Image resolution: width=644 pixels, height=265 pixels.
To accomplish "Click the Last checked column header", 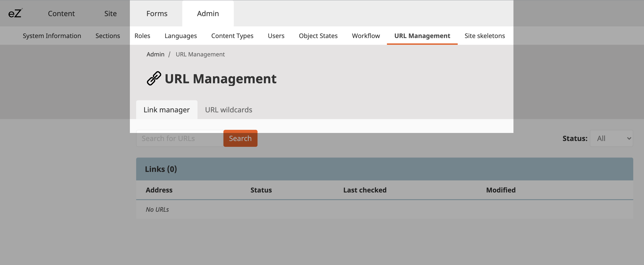I will click(365, 190).
